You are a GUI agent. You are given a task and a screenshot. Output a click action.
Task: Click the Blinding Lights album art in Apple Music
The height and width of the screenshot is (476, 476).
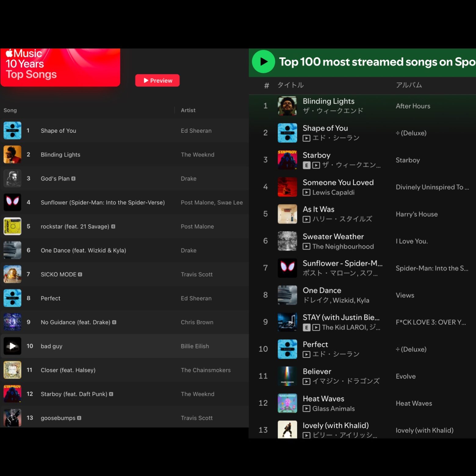13,154
